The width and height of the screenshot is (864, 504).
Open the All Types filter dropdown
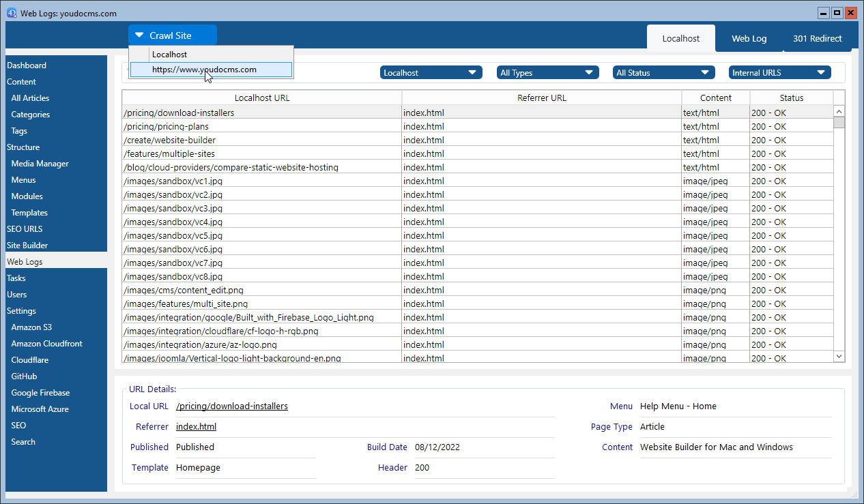547,72
